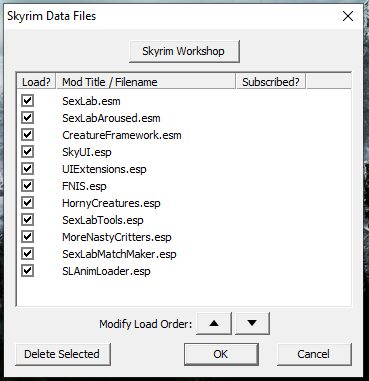Move selected mod up in load order
This screenshot has height=381, width=369.
[214, 323]
